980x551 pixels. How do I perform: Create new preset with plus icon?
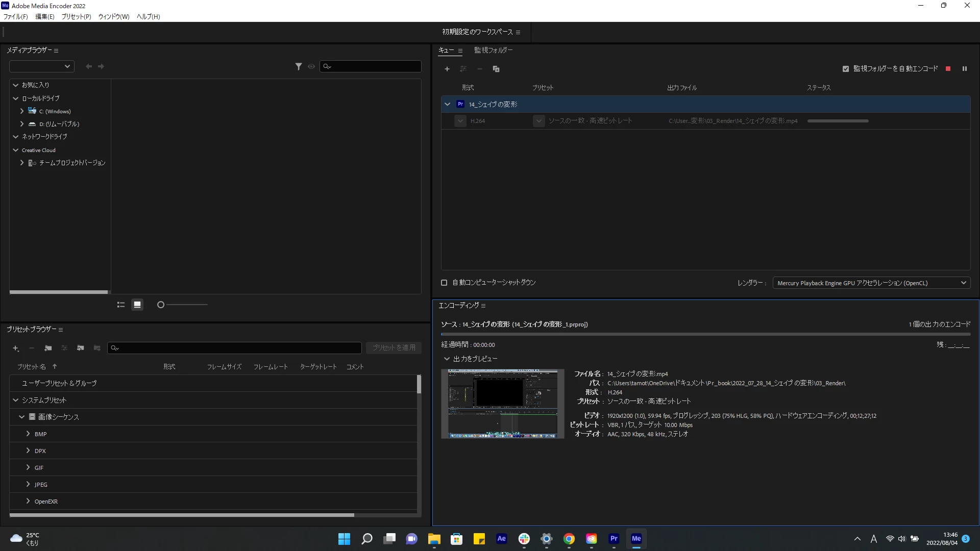pos(16,348)
